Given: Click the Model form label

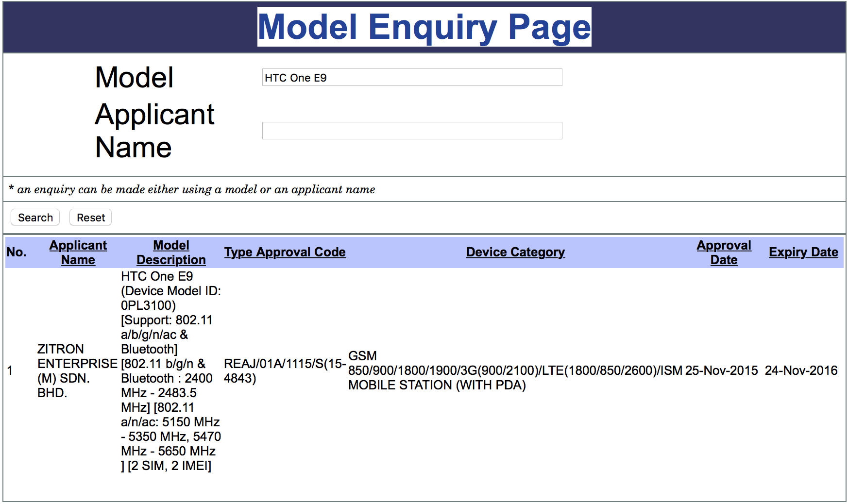Looking at the screenshot, I should (134, 77).
